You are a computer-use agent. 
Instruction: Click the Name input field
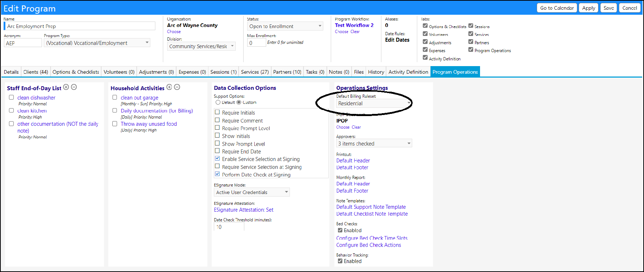[80, 26]
